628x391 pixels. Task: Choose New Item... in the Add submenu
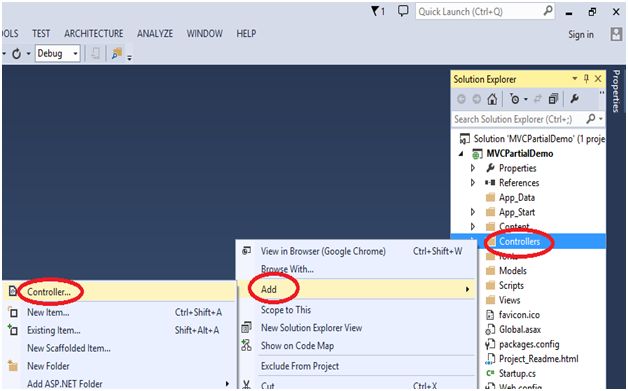[119, 312]
